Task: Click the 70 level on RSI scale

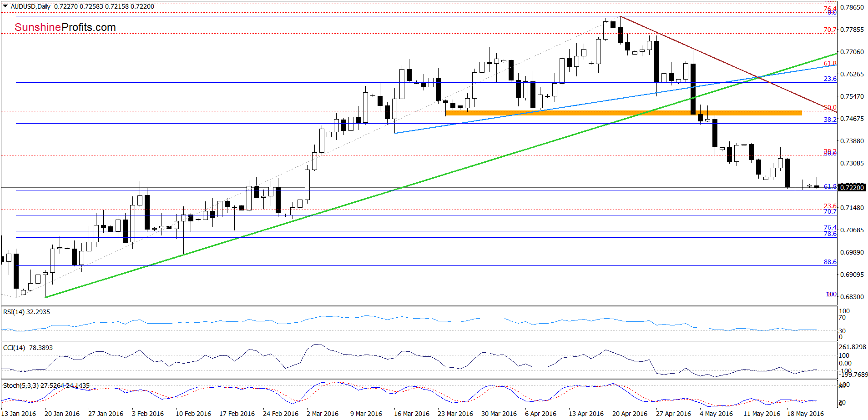Action: [843, 317]
